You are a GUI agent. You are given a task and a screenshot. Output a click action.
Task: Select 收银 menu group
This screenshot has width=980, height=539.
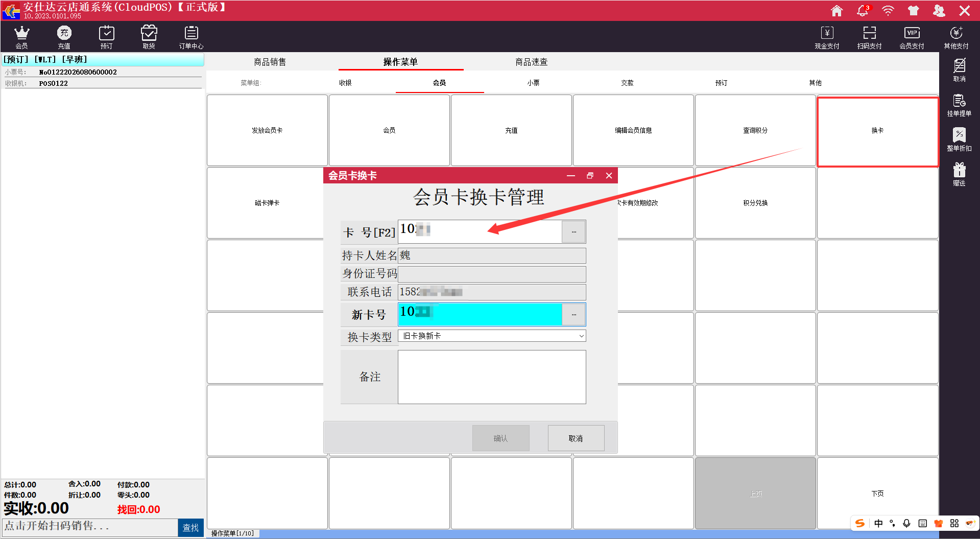point(345,83)
